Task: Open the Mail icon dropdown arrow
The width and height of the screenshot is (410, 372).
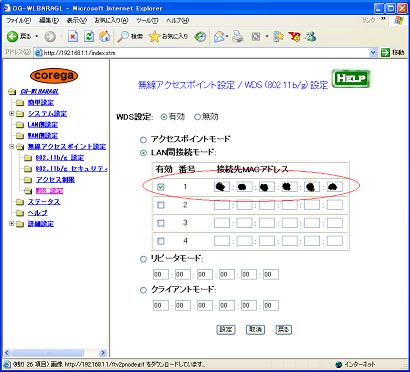Action: click(x=227, y=37)
